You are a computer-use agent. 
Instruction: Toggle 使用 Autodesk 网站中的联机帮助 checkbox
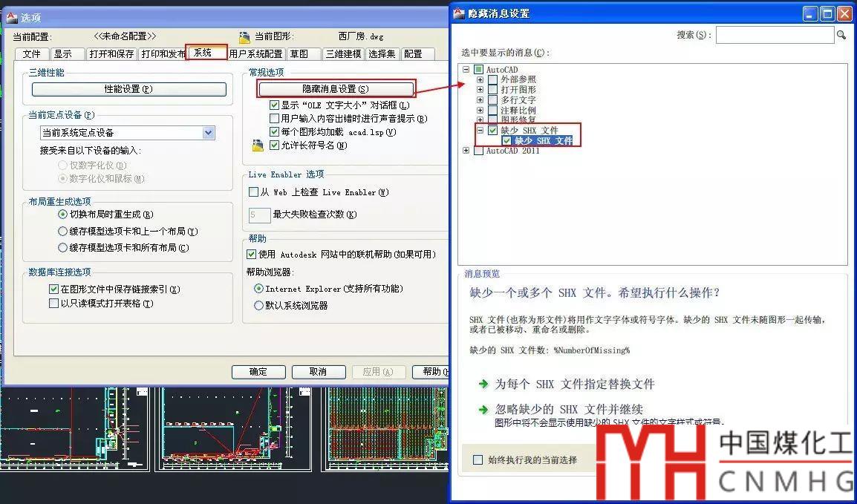[252, 254]
